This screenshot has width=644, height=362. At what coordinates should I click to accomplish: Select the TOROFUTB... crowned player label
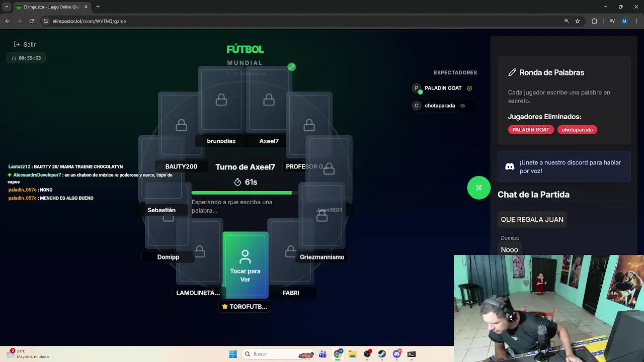(x=245, y=306)
